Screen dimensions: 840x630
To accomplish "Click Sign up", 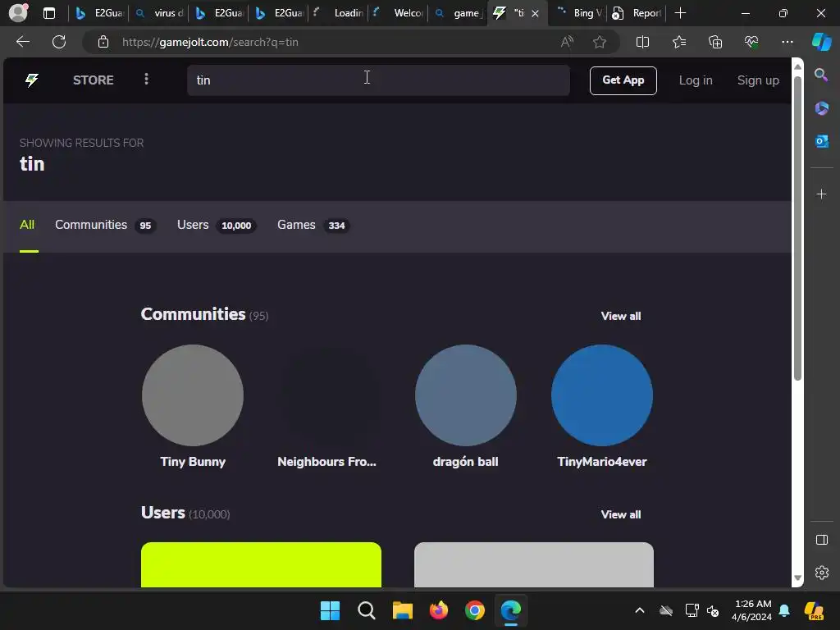I will [x=758, y=80].
